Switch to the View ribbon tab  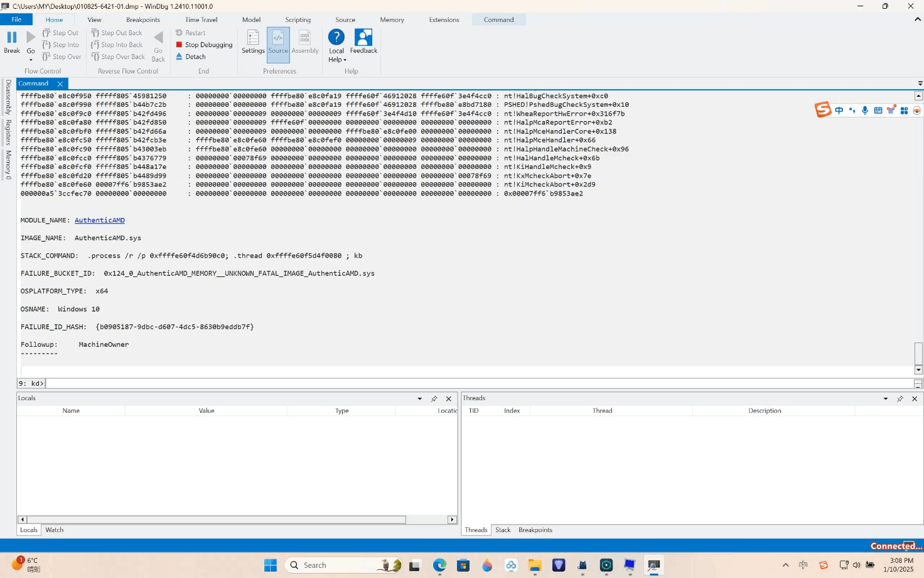click(94, 19)
